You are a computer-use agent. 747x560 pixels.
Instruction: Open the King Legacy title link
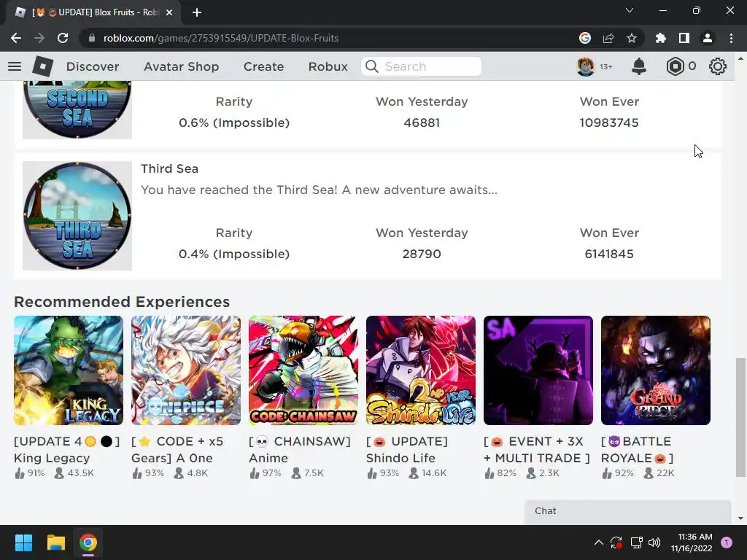click(66, 449)
